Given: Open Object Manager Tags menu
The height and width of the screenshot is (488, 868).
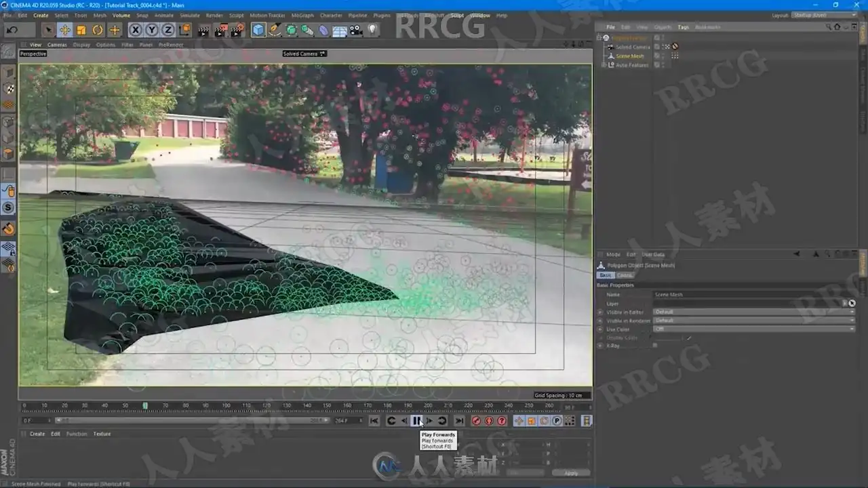Looking at the screenshot, I should point(683,27).
